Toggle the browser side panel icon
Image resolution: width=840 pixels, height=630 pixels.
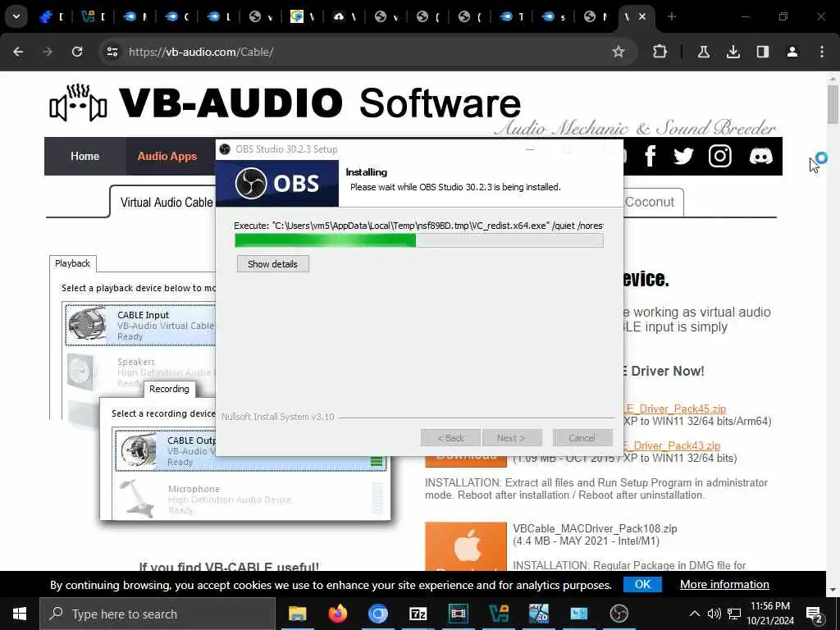click(762, 52)
